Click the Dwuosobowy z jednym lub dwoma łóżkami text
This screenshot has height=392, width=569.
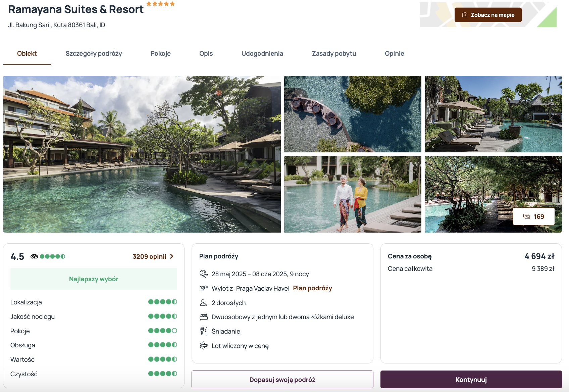pyautogui.click(x=282, y=317)
